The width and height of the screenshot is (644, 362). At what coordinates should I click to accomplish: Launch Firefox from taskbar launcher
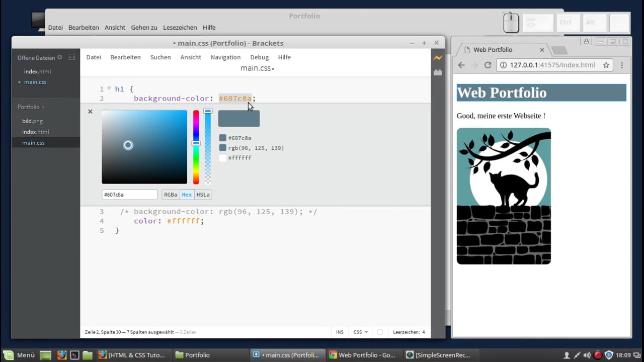(x=62, y=355)
